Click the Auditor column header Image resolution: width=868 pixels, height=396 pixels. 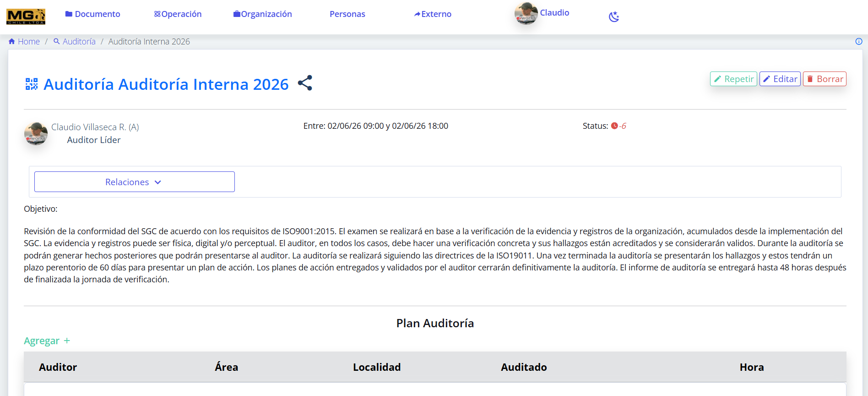point(58,367)
